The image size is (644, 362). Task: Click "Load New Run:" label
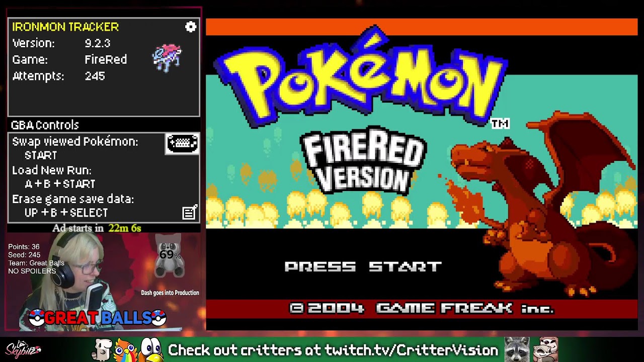(x=52, y=170)
